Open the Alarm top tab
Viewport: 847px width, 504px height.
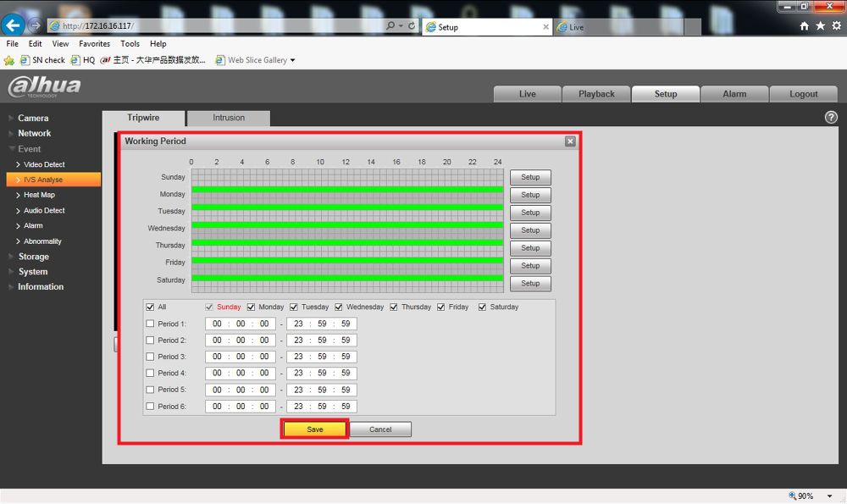coord(734,94)
